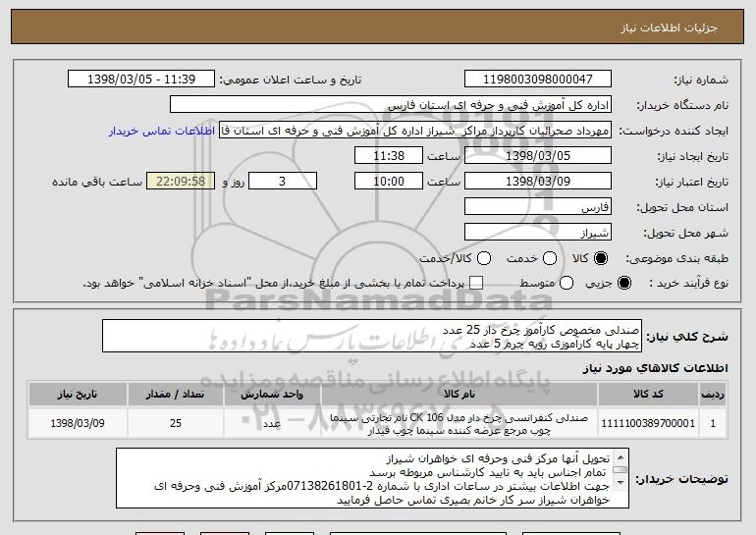Click the شرح کلی نیاز label
The height and width of the screenshot is (535, 756).
(x=687, y=337)
